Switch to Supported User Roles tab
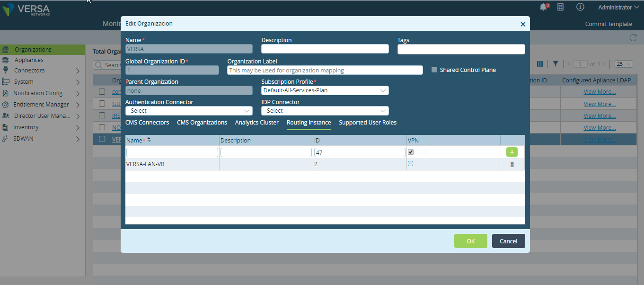This screenshot has height=285, width=644. pos(368,123)
